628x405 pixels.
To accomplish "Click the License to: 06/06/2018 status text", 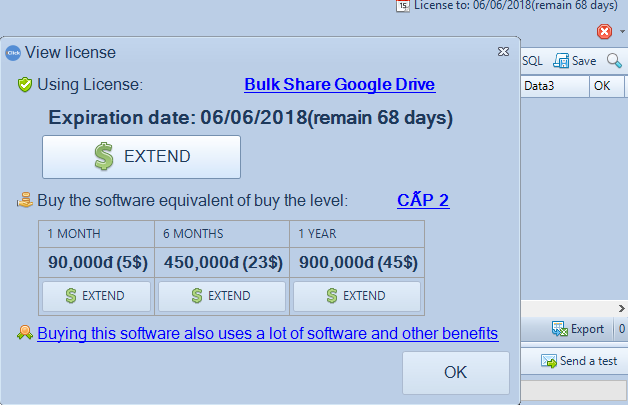I will click(x=516, y=6).
